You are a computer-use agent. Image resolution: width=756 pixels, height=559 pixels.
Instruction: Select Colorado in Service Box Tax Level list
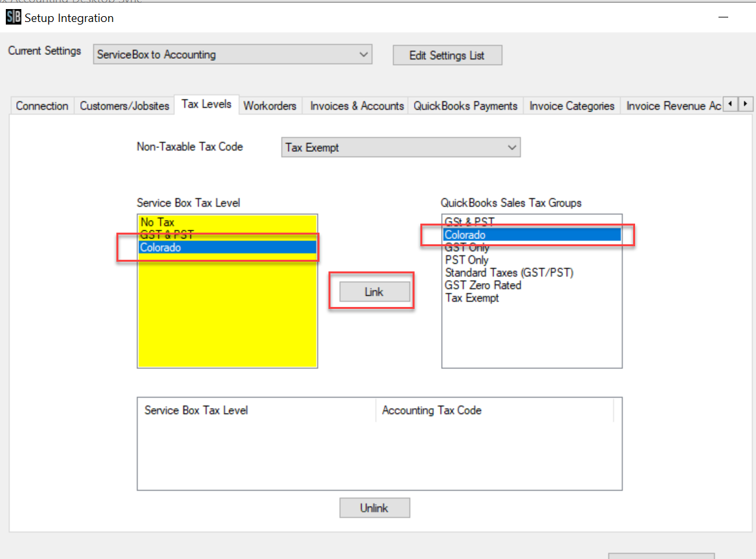click(227, 248)
